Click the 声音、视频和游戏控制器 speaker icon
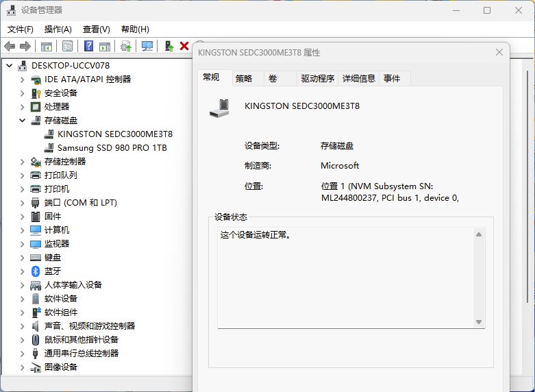Image resolution: width=535 pixels, height=392 pixels. (x=35, y=326)
